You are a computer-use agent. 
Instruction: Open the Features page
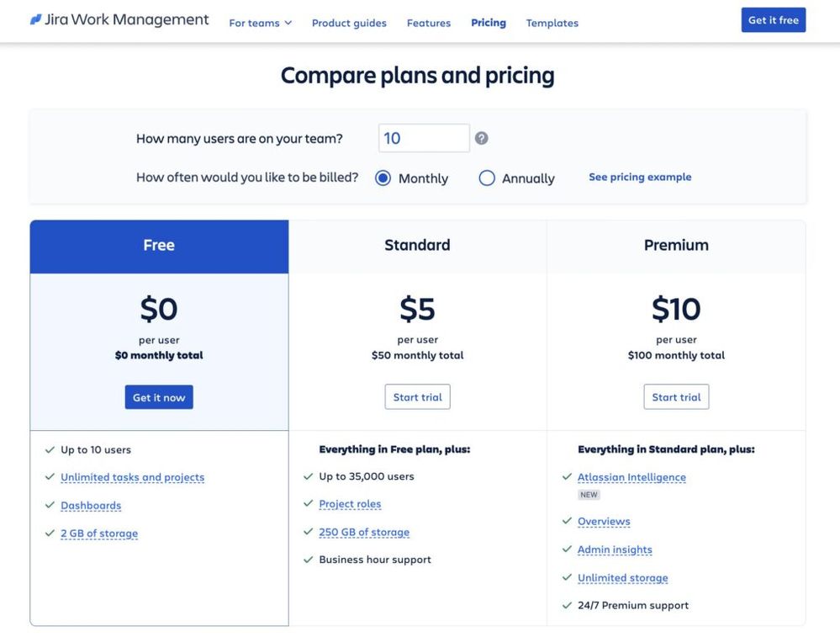tap(429, 22)
